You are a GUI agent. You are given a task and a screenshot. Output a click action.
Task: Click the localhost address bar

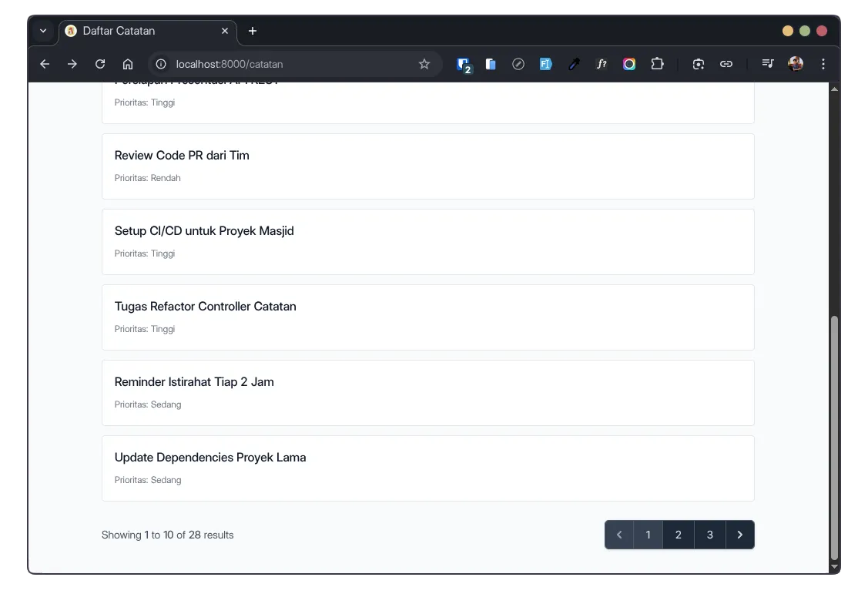click(x=293, y=64)
